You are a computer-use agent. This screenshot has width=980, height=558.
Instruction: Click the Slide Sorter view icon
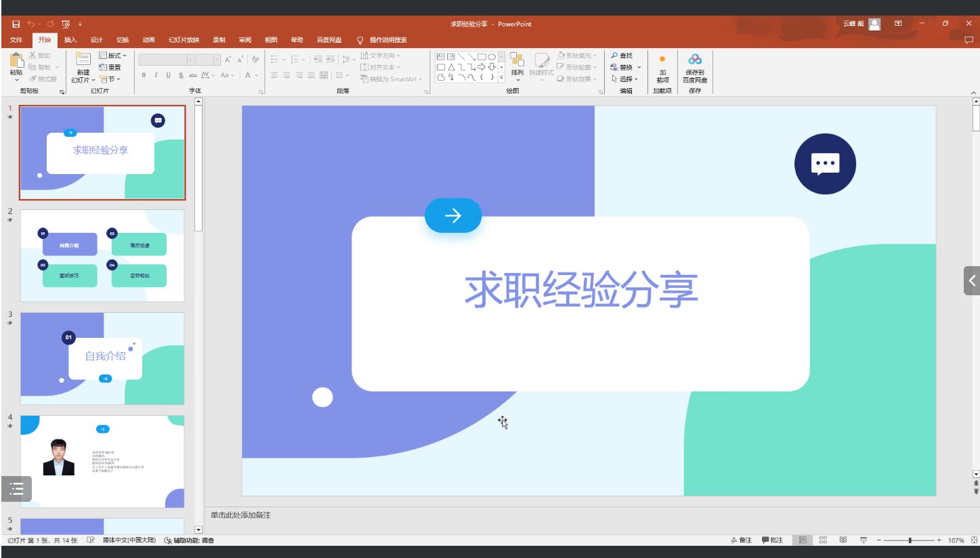[824, 540]
